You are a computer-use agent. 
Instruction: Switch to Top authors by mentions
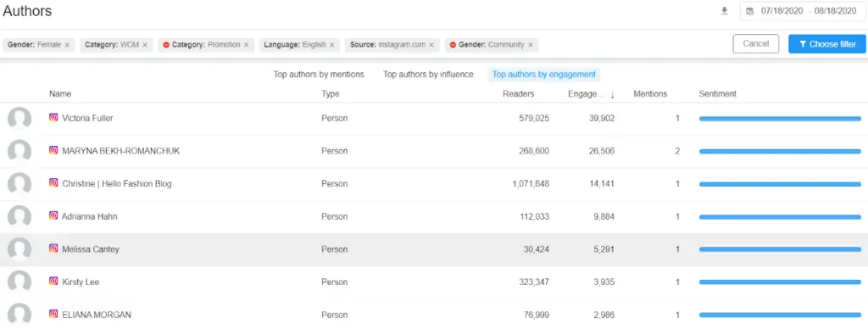319,74
